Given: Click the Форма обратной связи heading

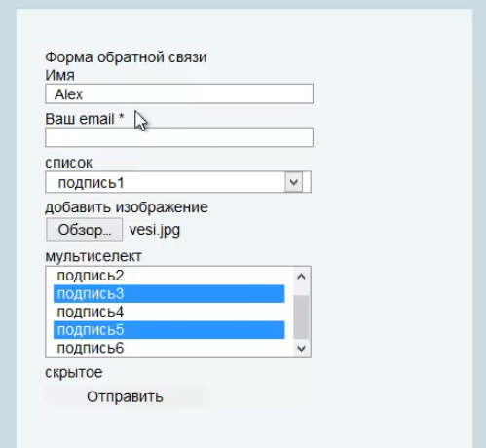Looking at the screenshot, I should [126, 57].
